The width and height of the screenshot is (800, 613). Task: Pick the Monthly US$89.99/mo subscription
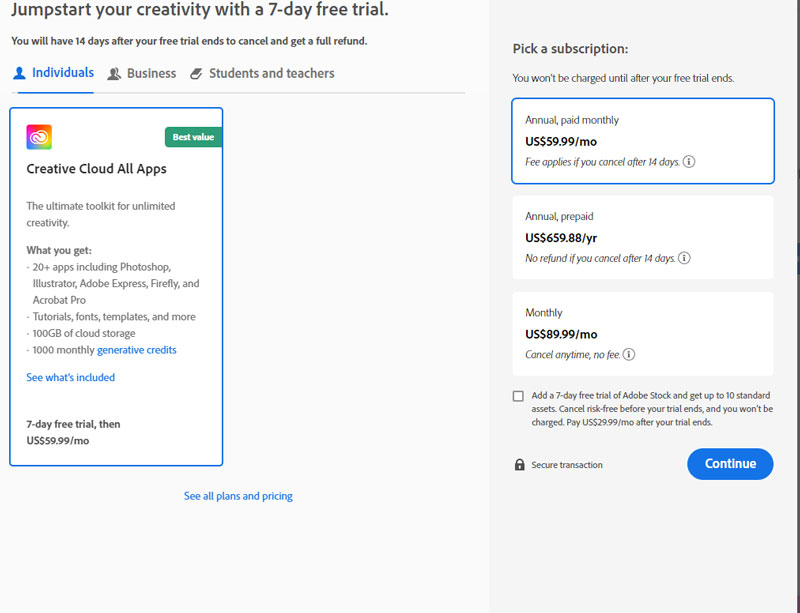click(x=642, y=333)
